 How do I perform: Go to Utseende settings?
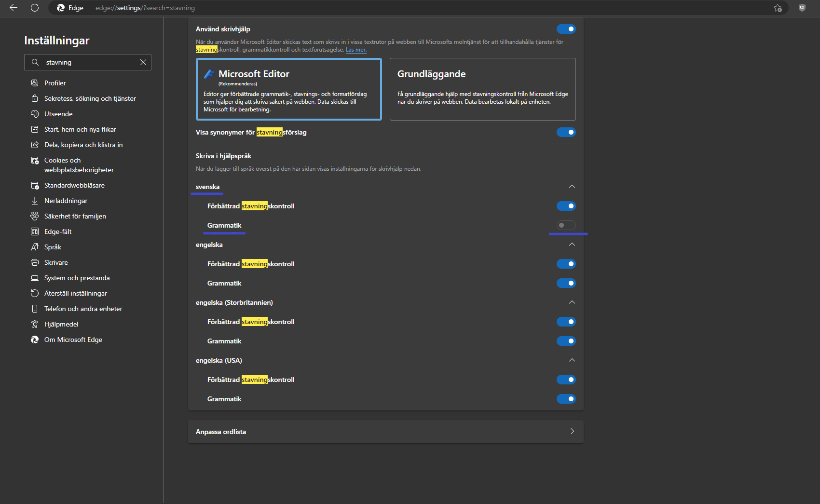coord(58,114)
